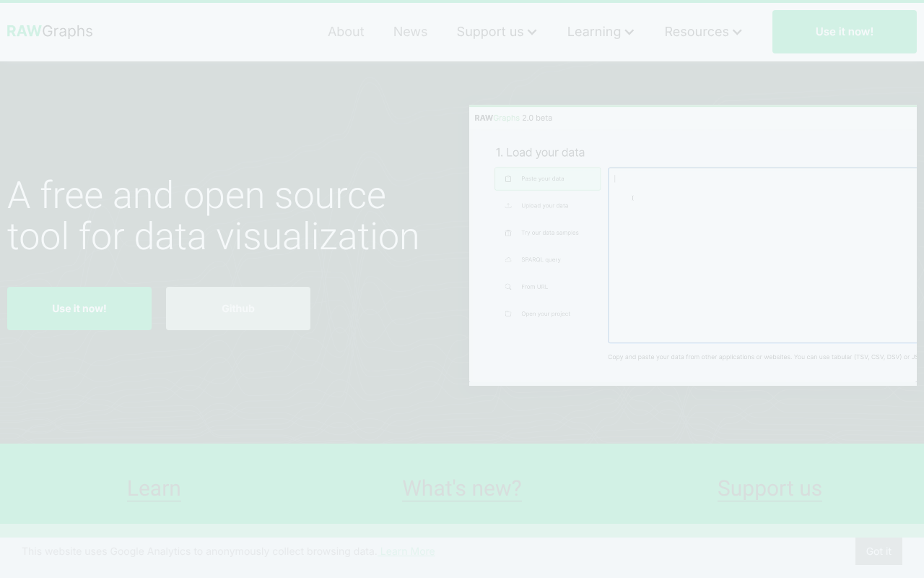Image resolution: width=924 pixels, height=578 pixels.
Task: Click the From URL magnifier icon
Action: click(507, 287)
